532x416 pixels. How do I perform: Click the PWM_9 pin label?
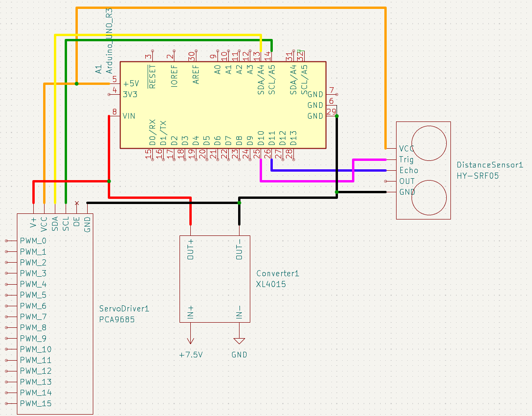point(33,339)
